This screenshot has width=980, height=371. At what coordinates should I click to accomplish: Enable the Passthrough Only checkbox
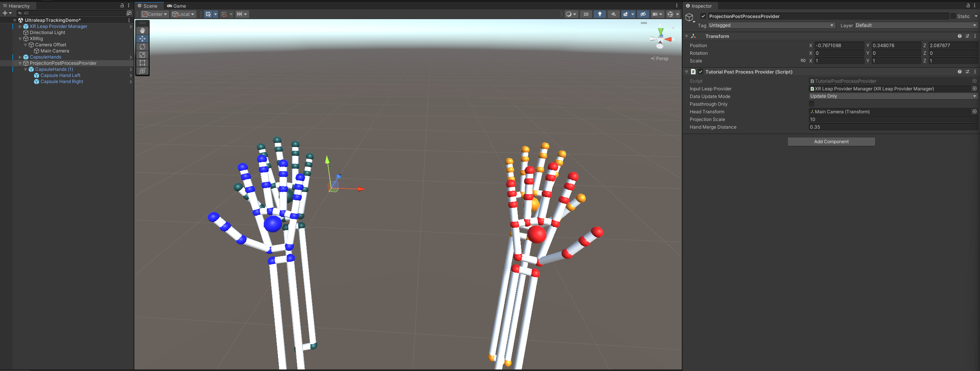812,104
